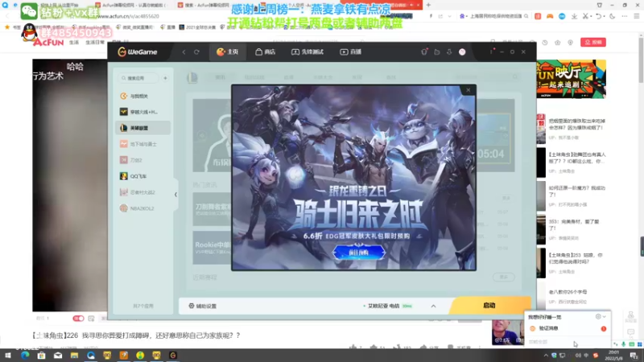Open WeGame download manager icon
This screenshot has height=362, width=644.
point(449,51)
